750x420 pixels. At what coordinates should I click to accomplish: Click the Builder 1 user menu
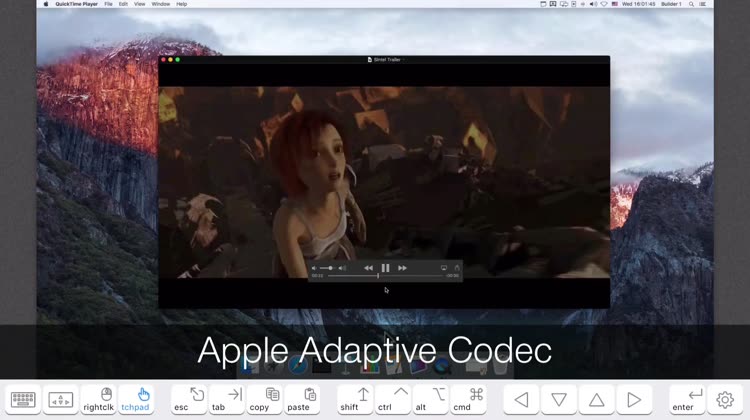(671, 4)
